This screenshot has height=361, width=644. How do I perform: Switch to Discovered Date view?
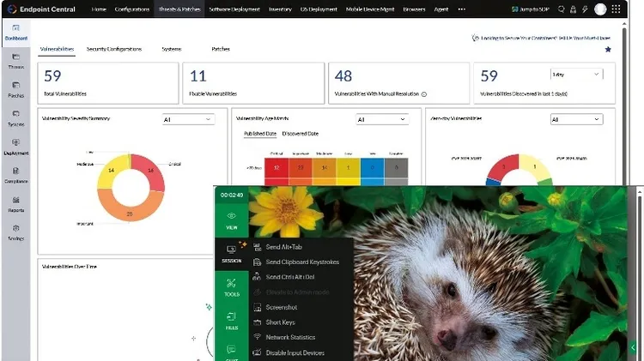(300, 134)
